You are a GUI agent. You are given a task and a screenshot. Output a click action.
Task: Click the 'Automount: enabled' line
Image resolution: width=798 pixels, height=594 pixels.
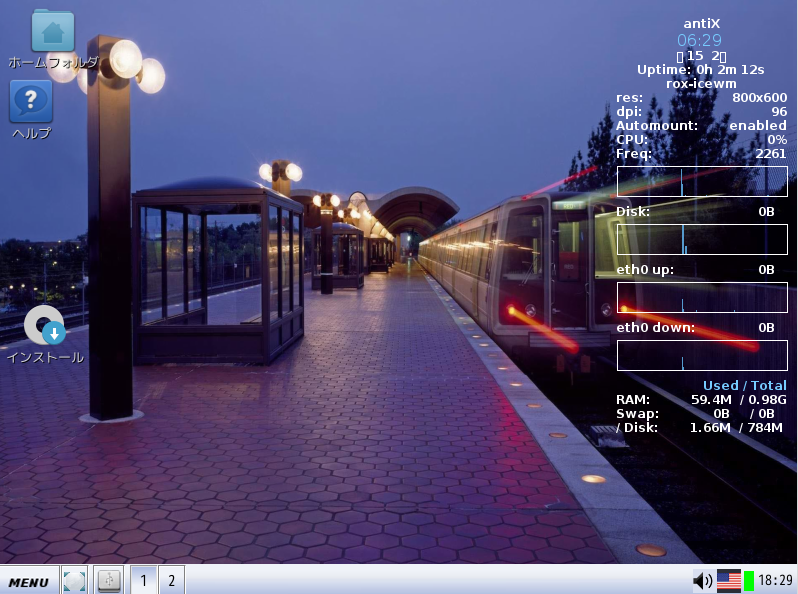click(701, 125)
